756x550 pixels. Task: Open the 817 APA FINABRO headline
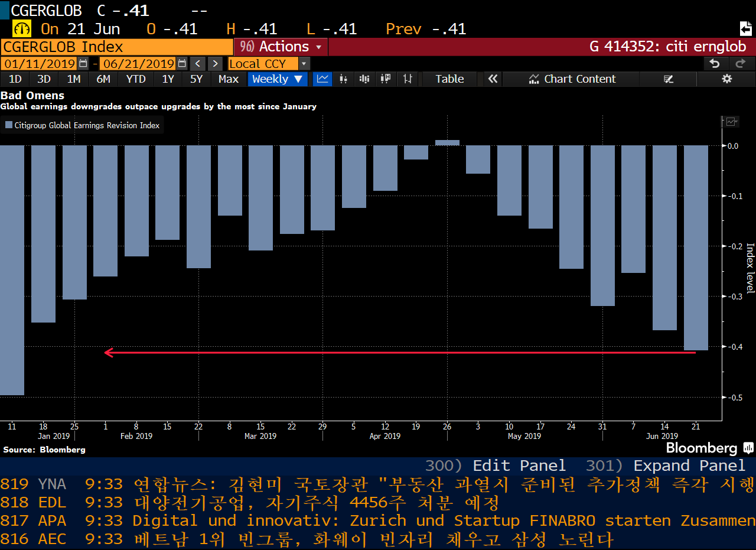378,521
